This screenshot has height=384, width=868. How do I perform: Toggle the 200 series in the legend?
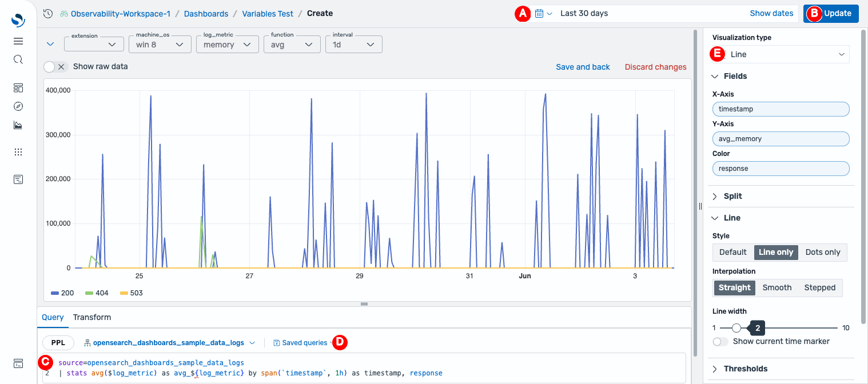coord(62,293)
